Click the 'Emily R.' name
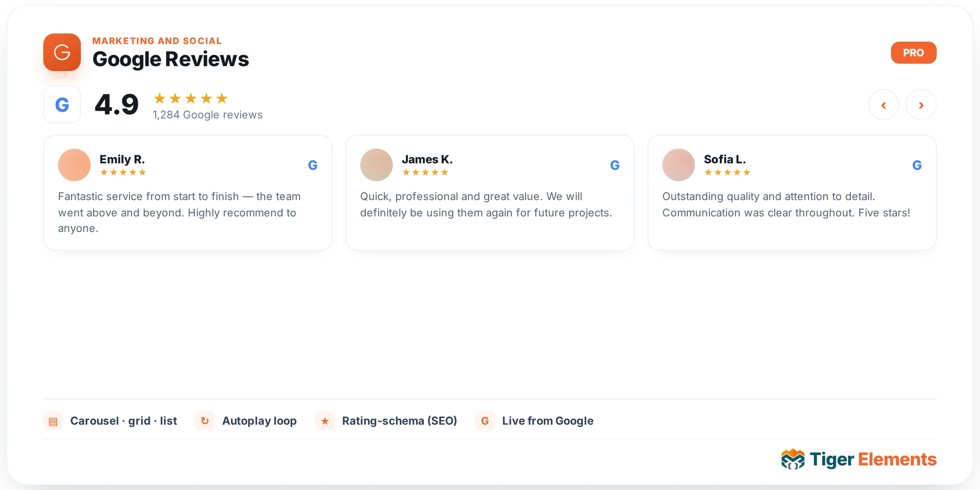Screen dimensions: 980x490 [x=122, y=159]
